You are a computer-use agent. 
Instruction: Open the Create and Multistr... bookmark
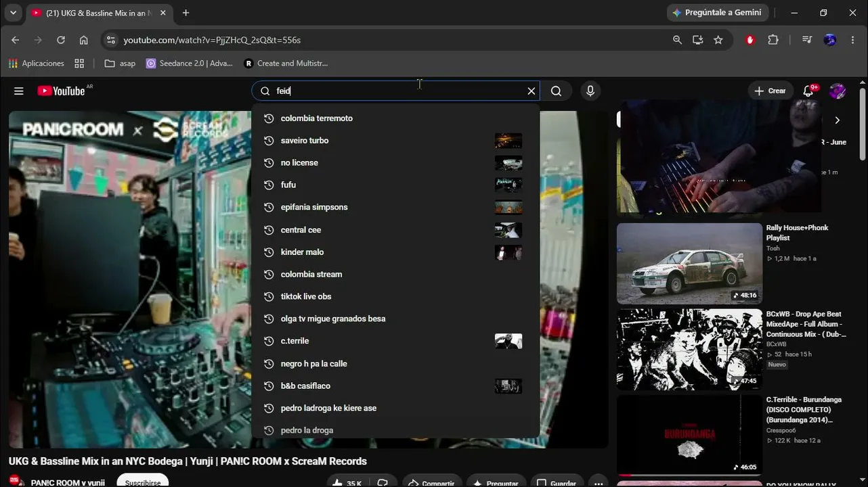pyautogui.click(x=286, y=63)
